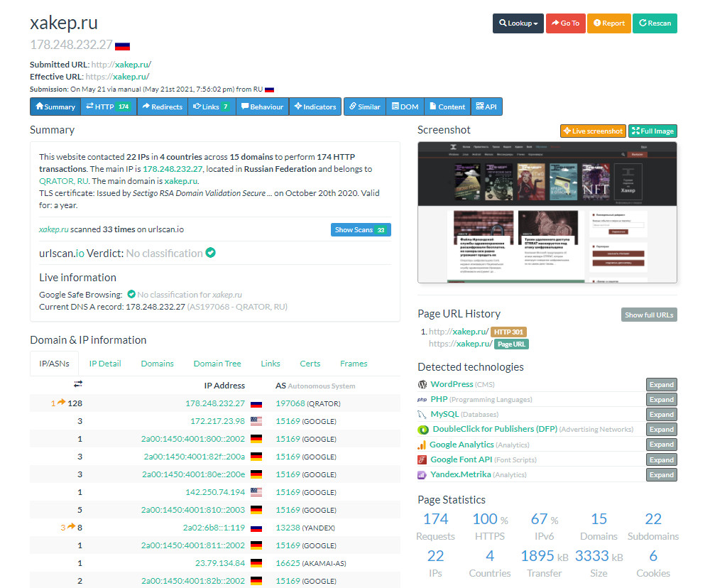
Task: Expand the WordPress technology entry
Action: coord(662,385)
